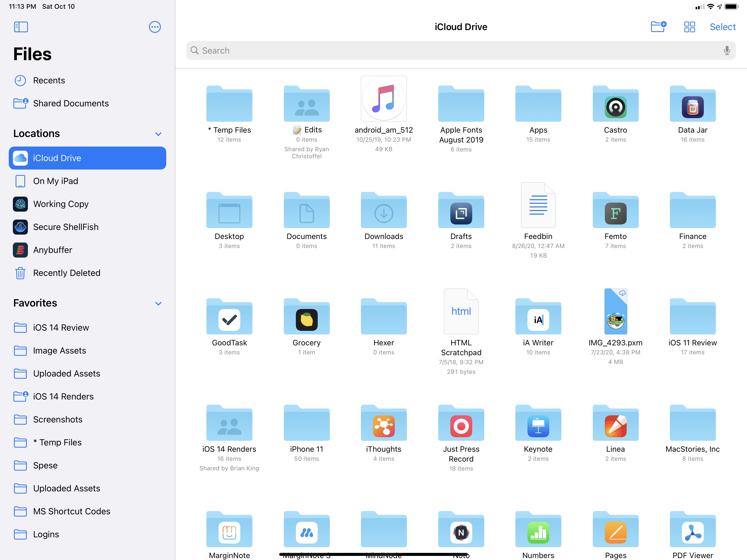Open HTML Scratchpad file
This screenshot has height=560, width=747.
(461, 311)
